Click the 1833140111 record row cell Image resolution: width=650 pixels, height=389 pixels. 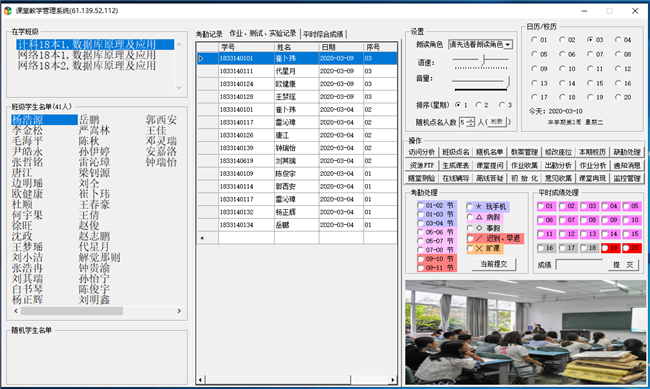point(246,71)
